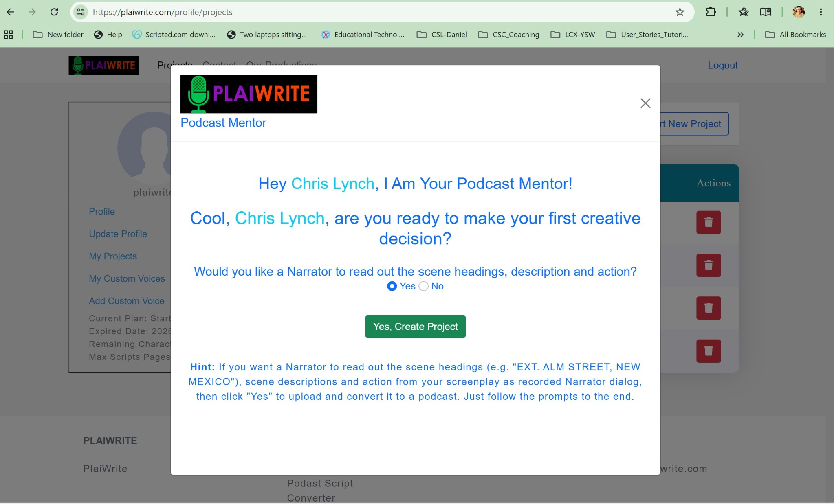Click the Actions column header
834x504 pixels.
pos(713,183)
